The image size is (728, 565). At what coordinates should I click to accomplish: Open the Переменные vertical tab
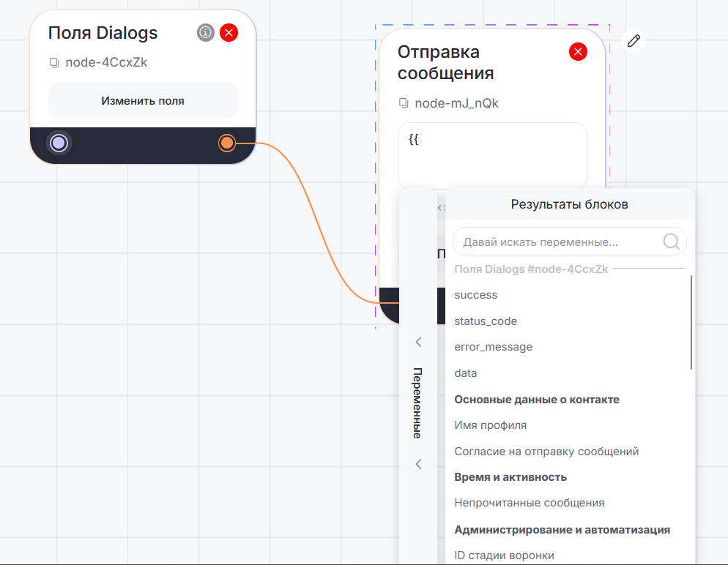point(417,403)
